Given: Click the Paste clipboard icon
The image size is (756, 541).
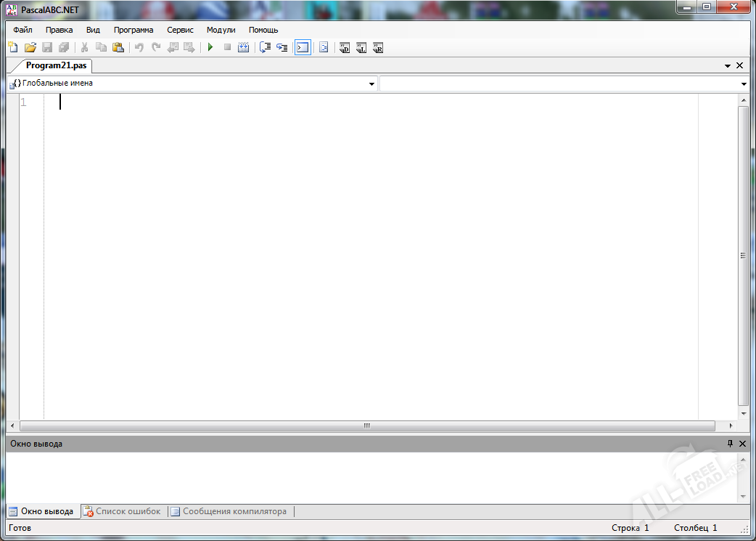Looking at the screenshot, I should 118,47.
